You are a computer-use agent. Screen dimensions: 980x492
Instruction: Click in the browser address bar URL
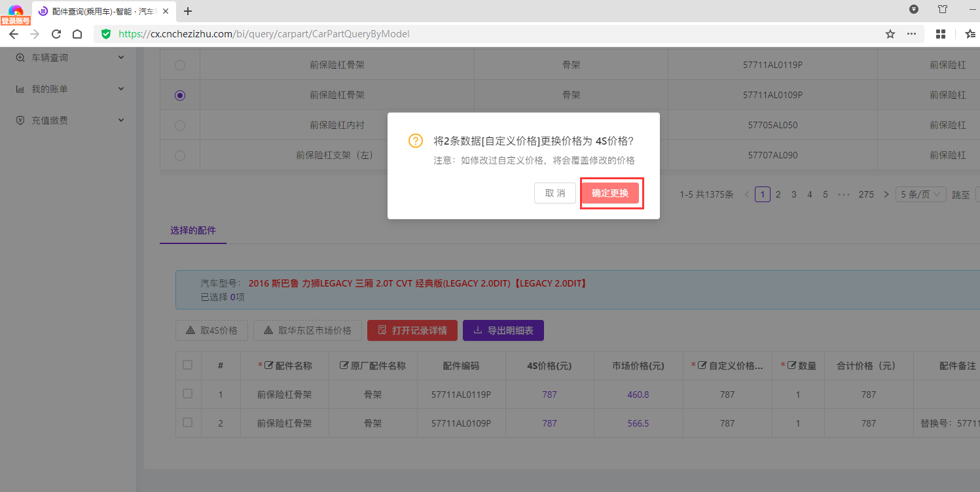click(264, 34)
